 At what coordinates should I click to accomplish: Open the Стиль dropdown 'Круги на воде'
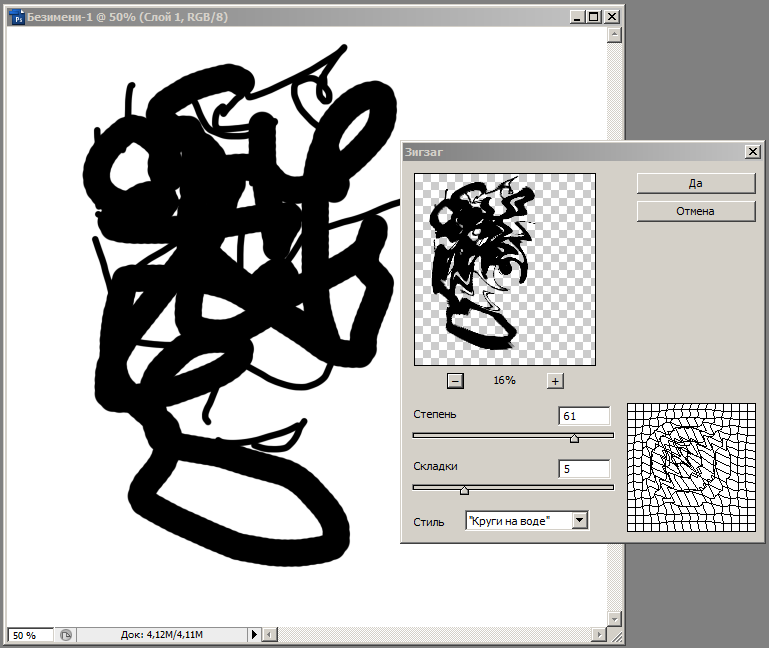(527, 521)
